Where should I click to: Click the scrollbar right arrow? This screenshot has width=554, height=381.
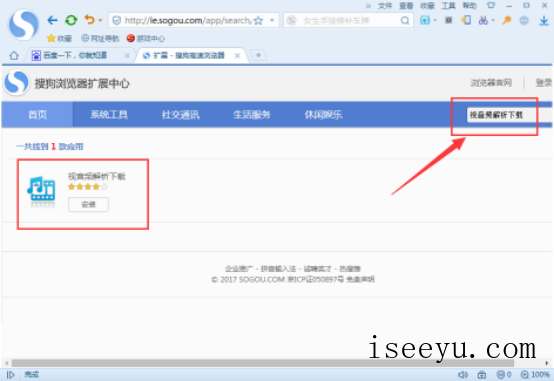[547, 363]
